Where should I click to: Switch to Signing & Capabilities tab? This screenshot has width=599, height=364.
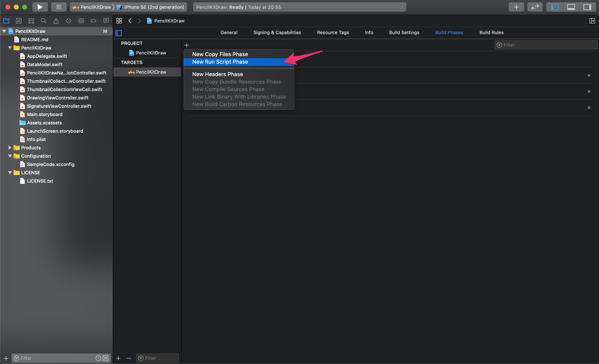click(x=277, y=33)
